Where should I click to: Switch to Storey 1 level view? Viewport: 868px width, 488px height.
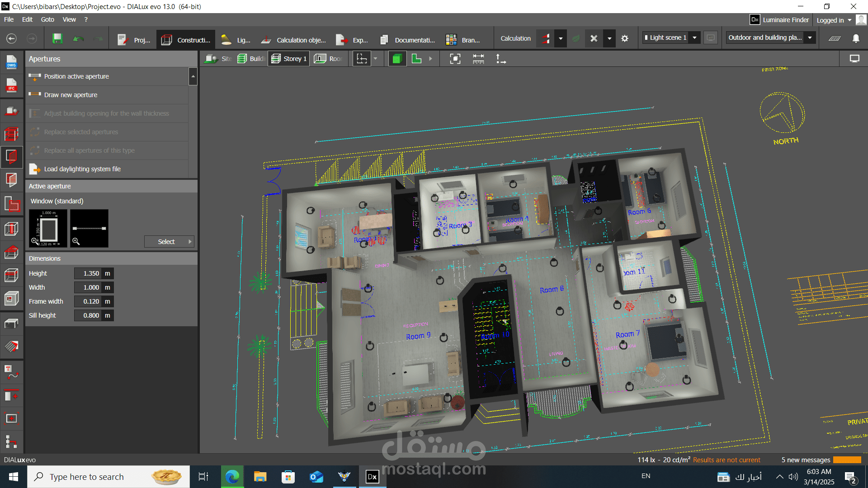point(289,59)
